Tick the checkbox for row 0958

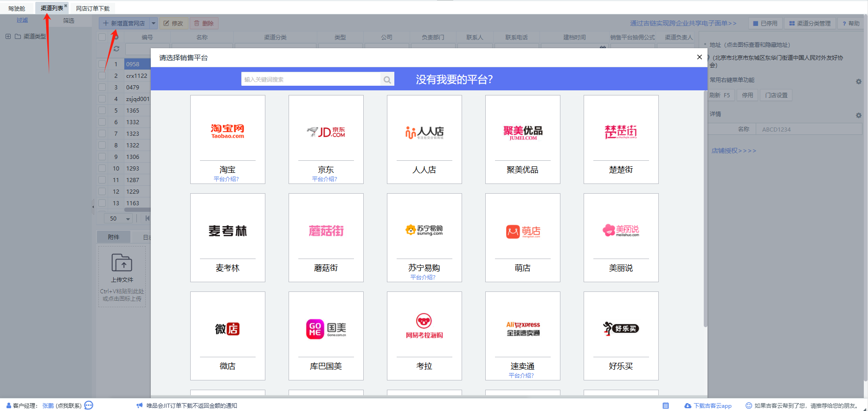coord(102,64)
